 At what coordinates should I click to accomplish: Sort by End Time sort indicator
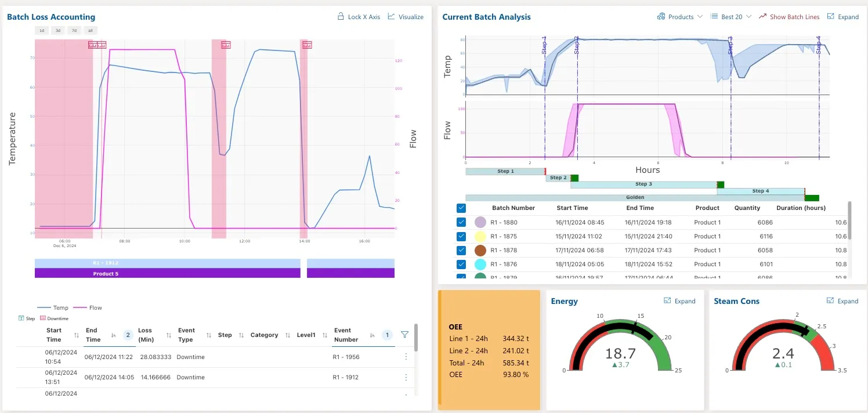113,335
